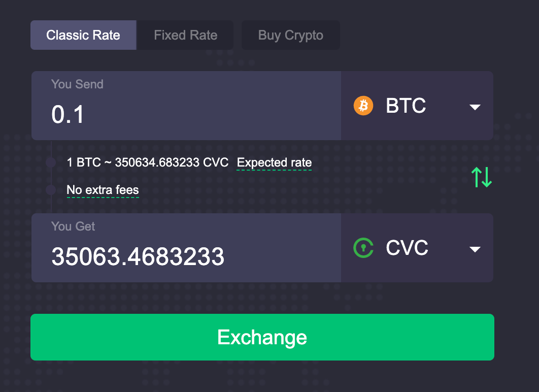Click the Exchange button
Image resolution: width=539 pixels, height=392 pixels.
coord(262,337)
